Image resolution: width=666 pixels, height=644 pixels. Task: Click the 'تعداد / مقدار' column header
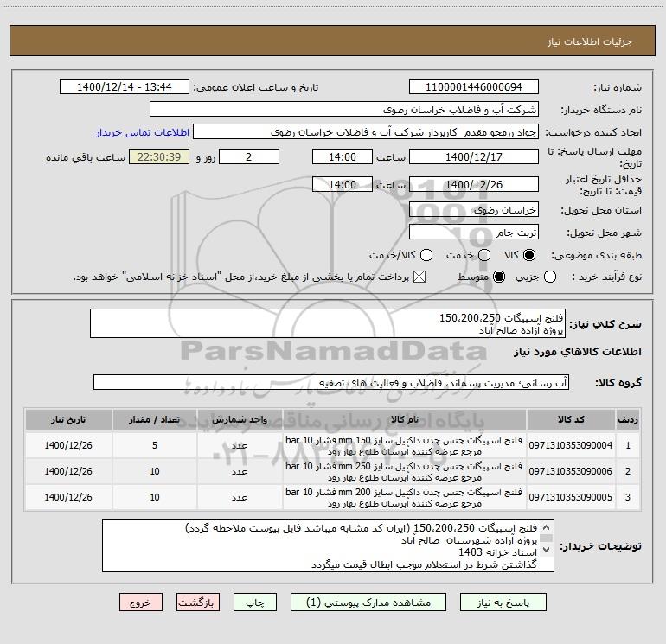(x=155, y=420)
